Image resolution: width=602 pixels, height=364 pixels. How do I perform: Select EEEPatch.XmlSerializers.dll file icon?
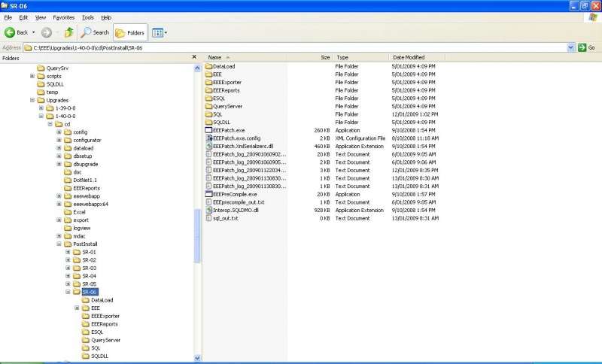pyautogui.click(x=209, y=146)
